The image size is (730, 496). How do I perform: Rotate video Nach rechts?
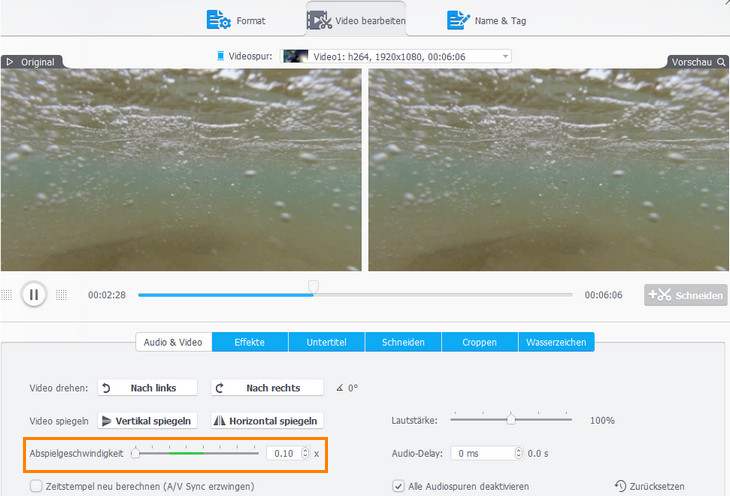point(267,387)
